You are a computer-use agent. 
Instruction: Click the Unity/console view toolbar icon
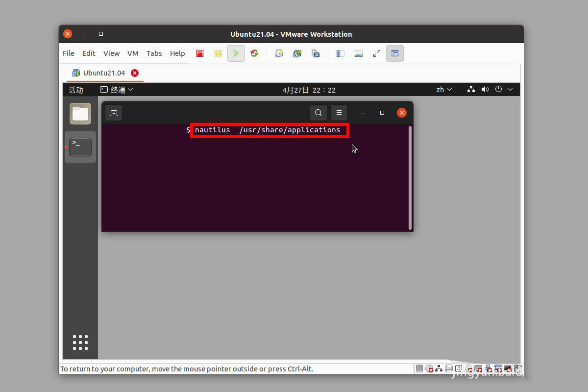coord(395,53)
